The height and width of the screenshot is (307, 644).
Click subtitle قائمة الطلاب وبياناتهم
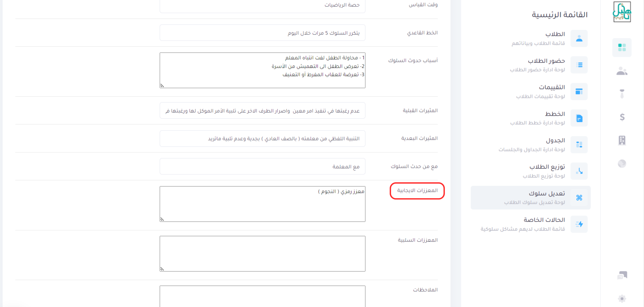538,43
